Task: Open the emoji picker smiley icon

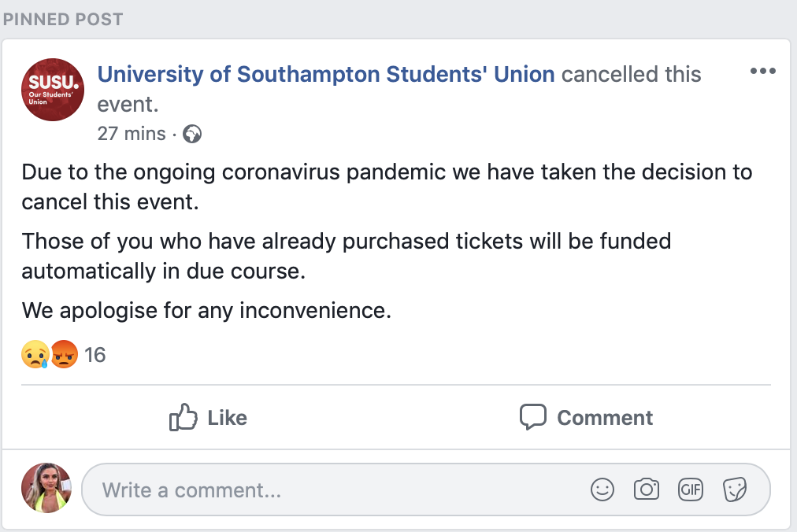Action: (602, 490)
